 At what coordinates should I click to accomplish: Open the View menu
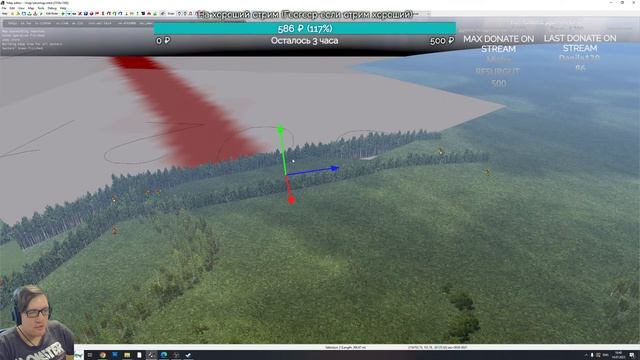point(21,8)
